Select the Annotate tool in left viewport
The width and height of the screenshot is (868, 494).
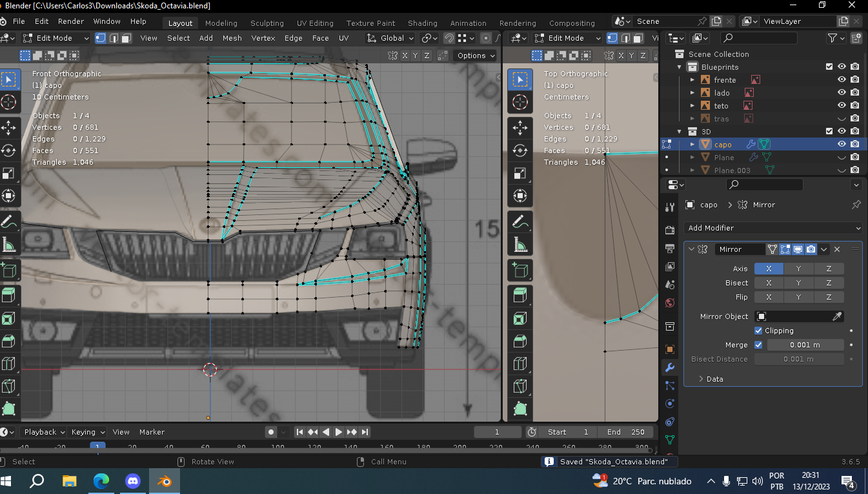(9, 222)
